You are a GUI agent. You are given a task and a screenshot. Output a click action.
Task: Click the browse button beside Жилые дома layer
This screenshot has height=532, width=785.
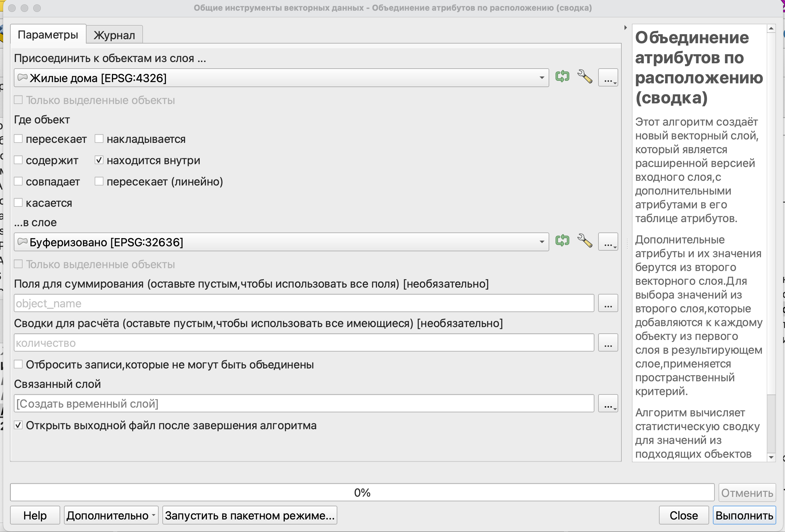[608, 78]
